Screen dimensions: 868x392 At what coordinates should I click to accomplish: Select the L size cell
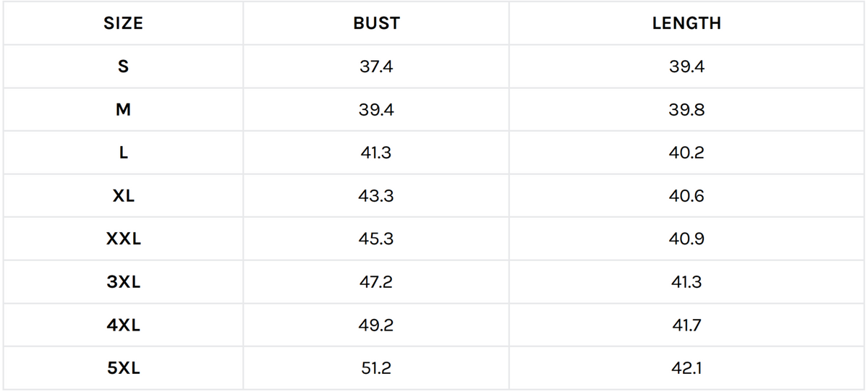coord(123,153)
